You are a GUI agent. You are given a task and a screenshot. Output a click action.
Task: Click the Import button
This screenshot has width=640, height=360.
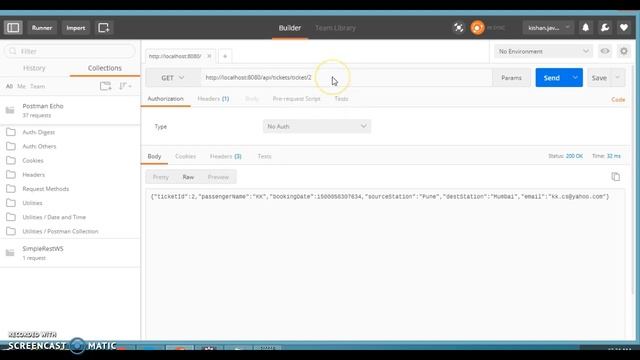pyautogui.click(x=76, y=28)
